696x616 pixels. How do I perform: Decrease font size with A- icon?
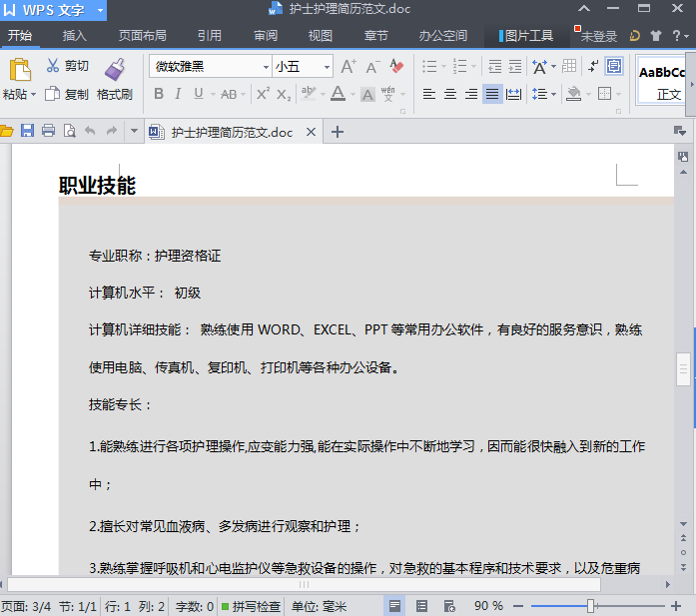point(372,67)
